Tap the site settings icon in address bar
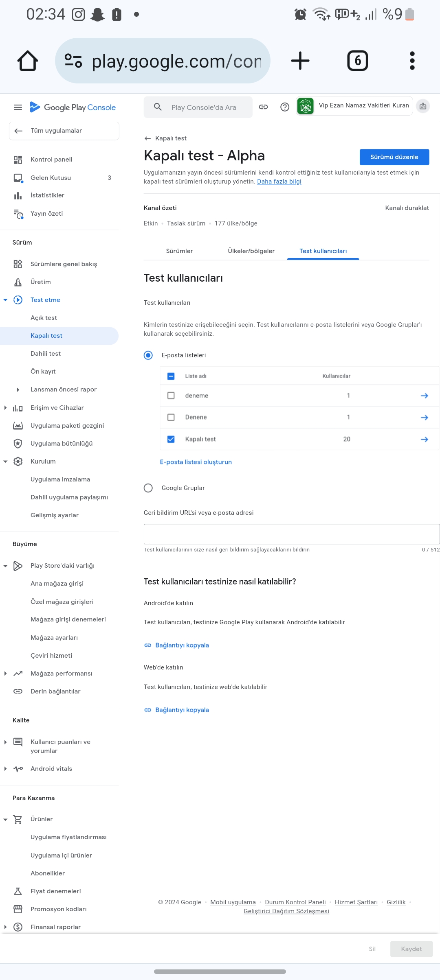Viewport: 440px width, 980px height. coord(73,61)
